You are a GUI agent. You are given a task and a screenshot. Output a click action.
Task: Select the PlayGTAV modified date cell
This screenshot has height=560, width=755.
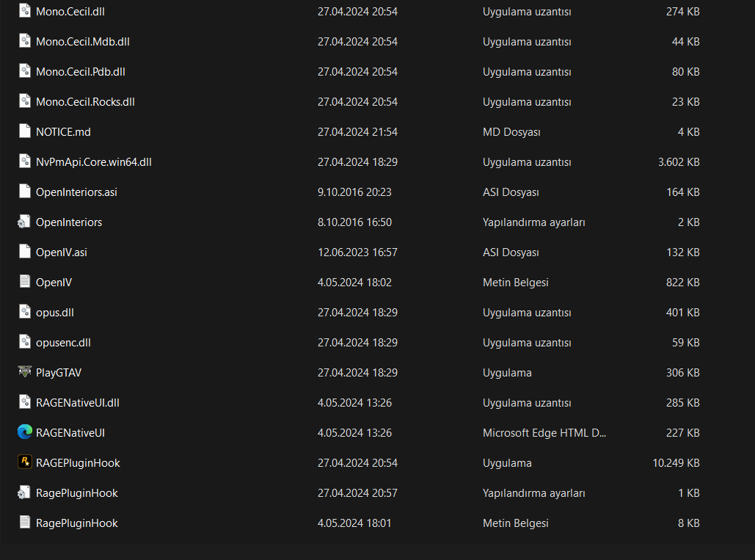click(x=357, y=373)
